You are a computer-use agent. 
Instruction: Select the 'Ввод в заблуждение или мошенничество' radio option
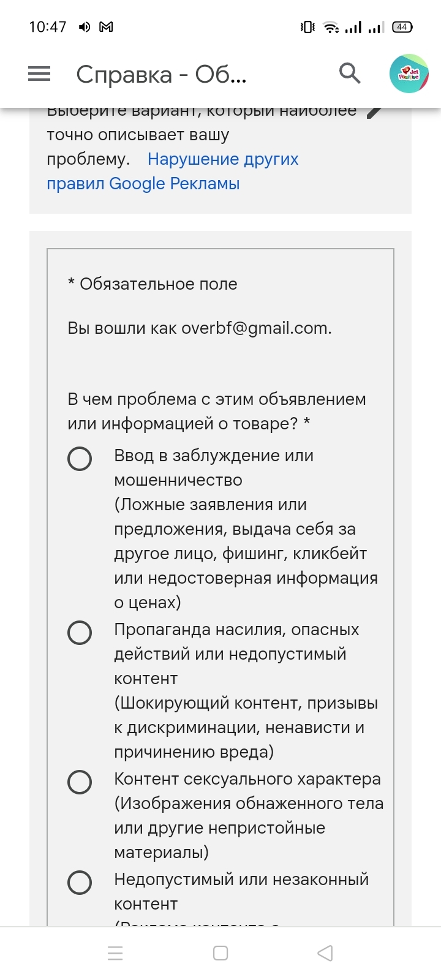tap(80, 458)
